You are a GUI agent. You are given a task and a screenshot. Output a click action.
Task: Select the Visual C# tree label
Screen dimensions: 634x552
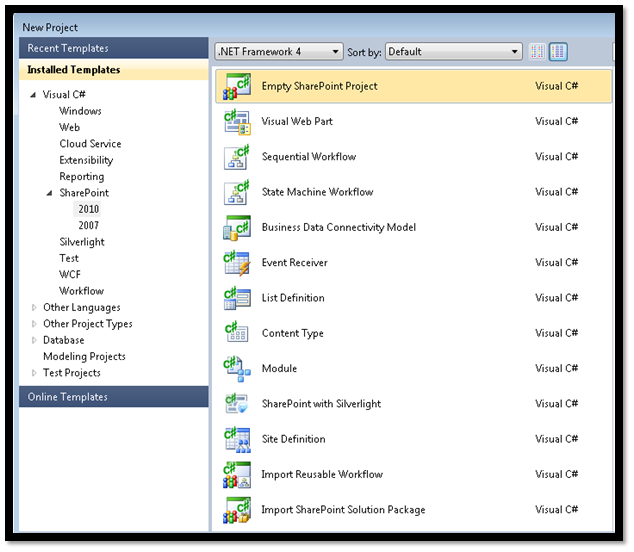[x=64, y=95]
